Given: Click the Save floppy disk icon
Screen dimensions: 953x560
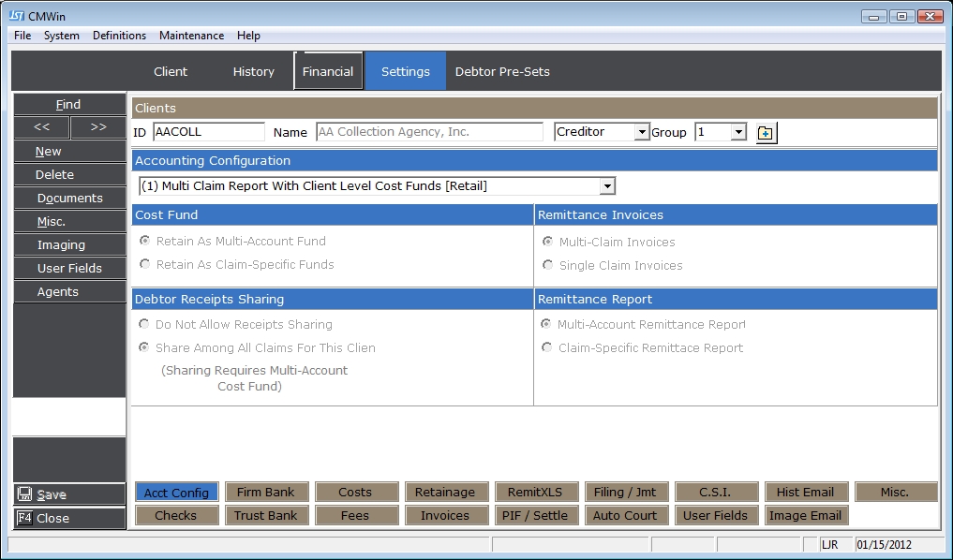Looking at the screenshot, I should pyautogui.click(x=25, y=494).
